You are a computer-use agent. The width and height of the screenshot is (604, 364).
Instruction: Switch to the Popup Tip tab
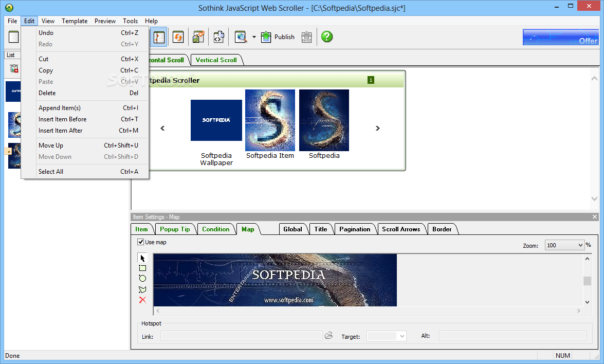(x=175, y=229)
